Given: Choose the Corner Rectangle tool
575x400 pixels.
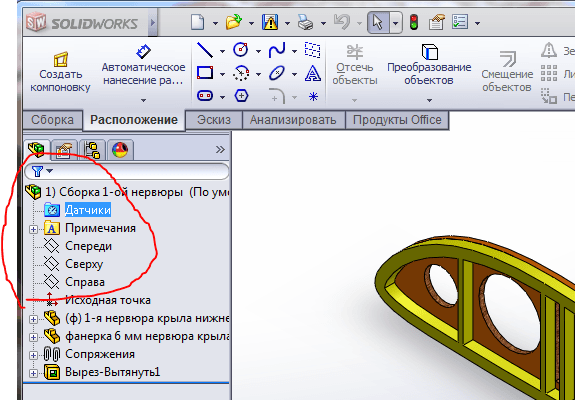Looking at the screenshot, I should pyautogui.click(x=205, y=73).
